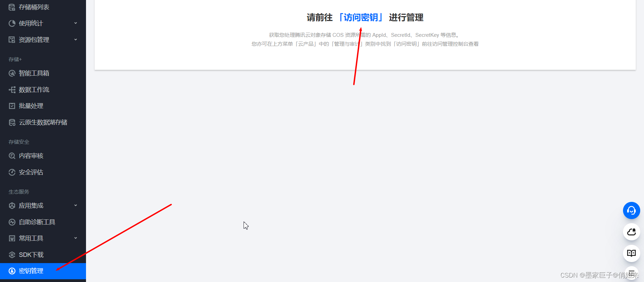Image resolution: width=644 pixels, height=282 pixels.
Task: Open the documentation book button
Action: coord(631,253)
